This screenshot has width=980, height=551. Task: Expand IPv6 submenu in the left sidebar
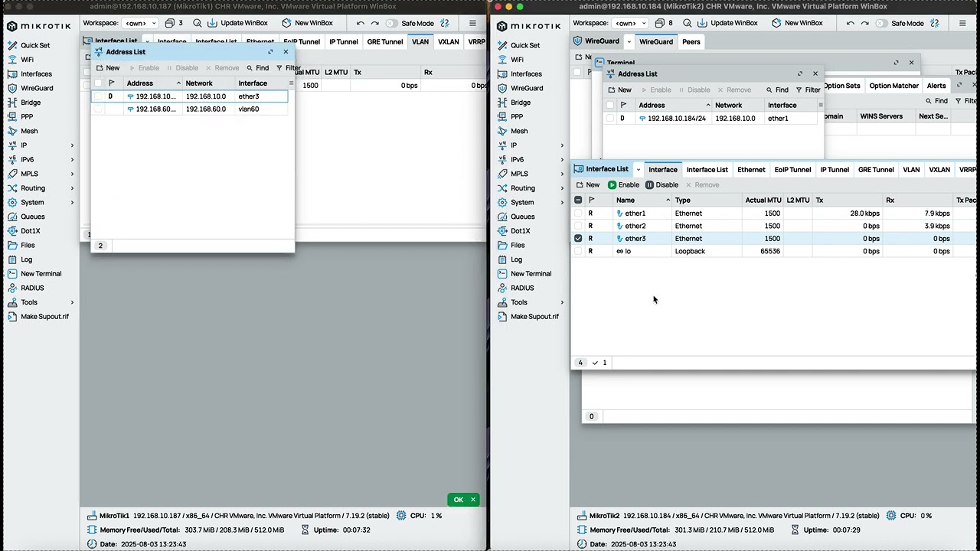pos(73,160)
